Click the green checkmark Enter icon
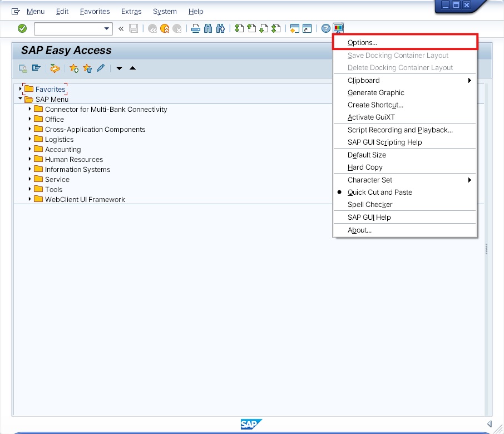The image size is (504, 434). coord(22,28)
